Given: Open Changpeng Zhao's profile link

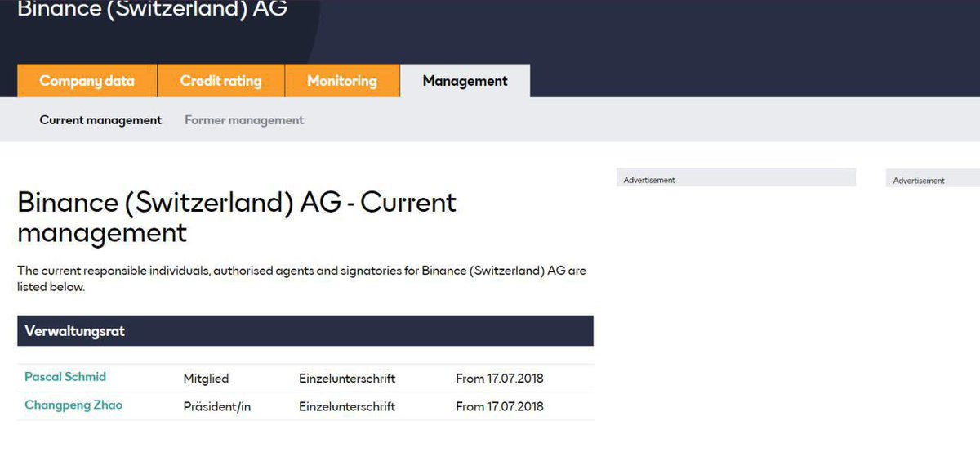Looking at the screenshot, I should (73, 405).
